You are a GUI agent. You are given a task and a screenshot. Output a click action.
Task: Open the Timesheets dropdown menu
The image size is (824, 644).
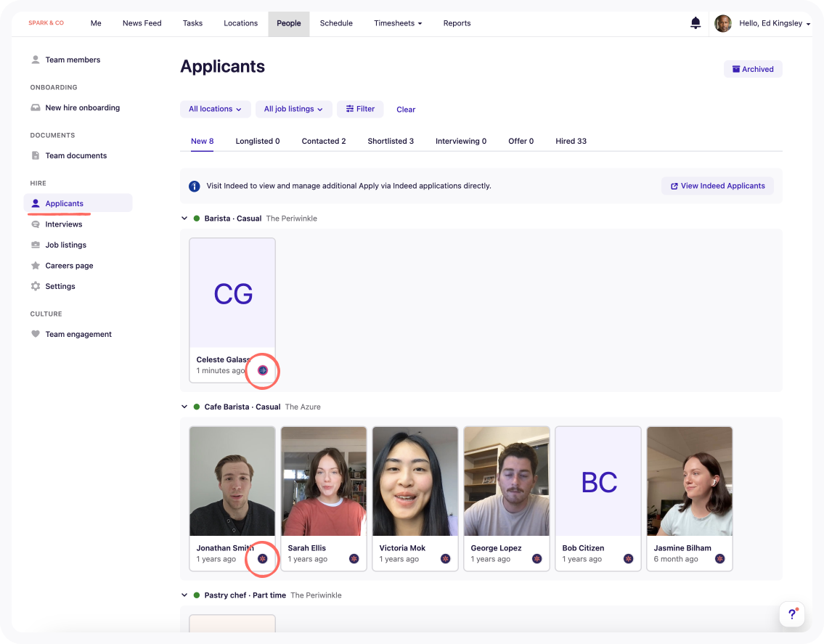tap(398, 23)
